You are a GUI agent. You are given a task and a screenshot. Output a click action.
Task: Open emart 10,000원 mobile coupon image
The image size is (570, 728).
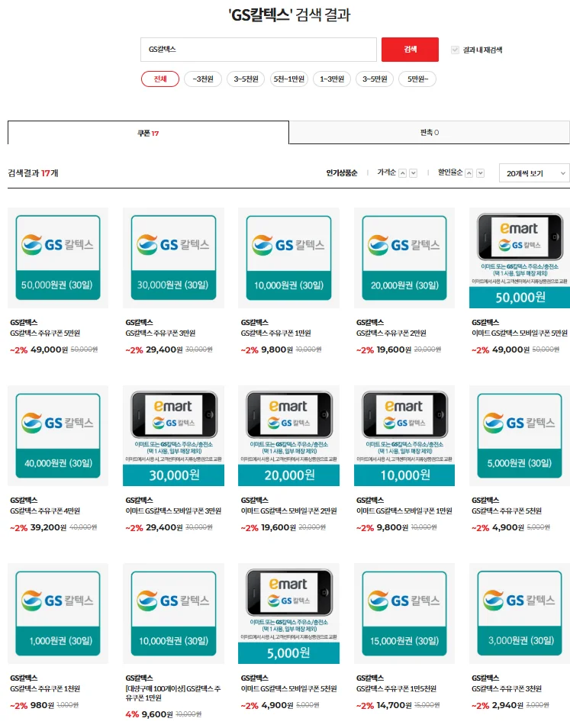(404, 436)
